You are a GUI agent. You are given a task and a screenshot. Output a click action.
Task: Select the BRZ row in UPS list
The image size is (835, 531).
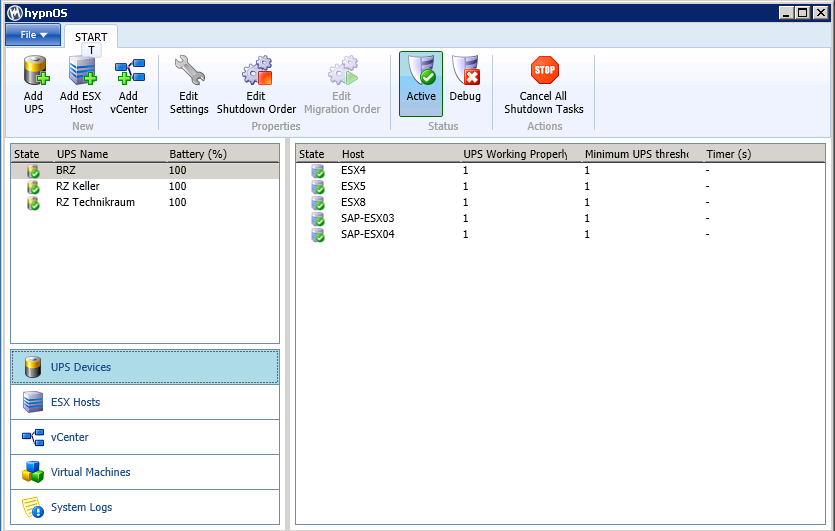click(x=145, y=170)
